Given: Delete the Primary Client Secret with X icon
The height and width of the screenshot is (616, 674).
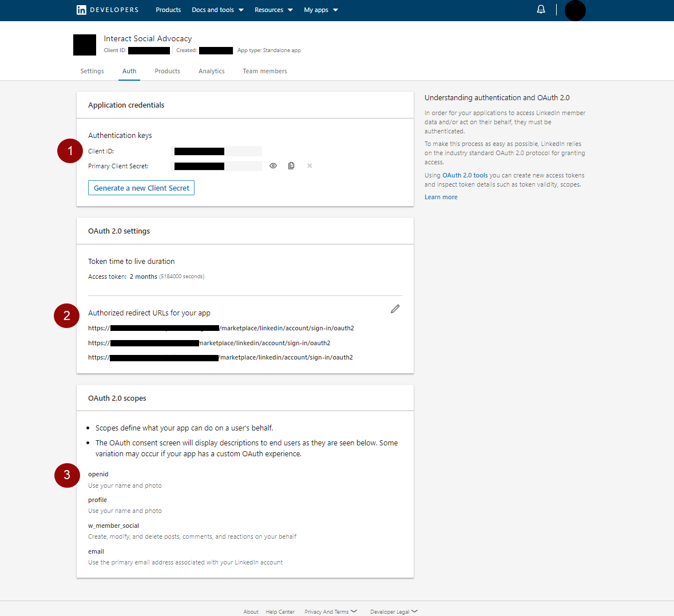Looking at the screenshot, I should pyautogui.click(x=310, y=165).
